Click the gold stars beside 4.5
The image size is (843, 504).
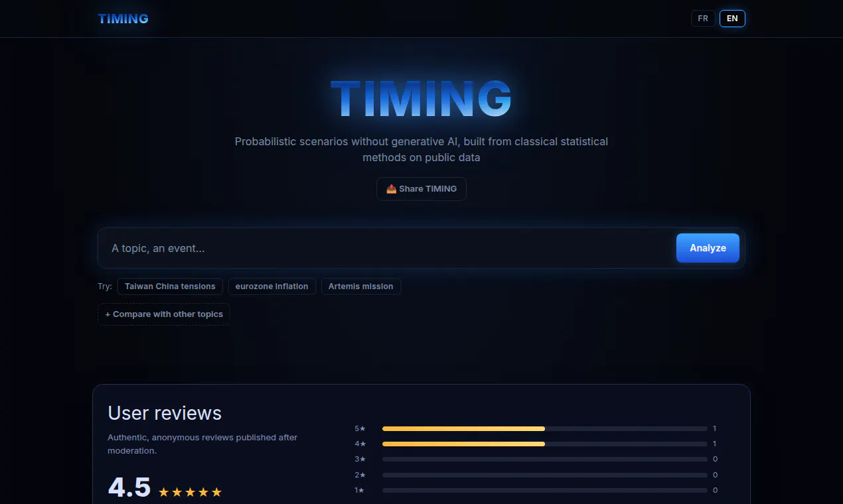pyautogui.click(x=190, y=492)
